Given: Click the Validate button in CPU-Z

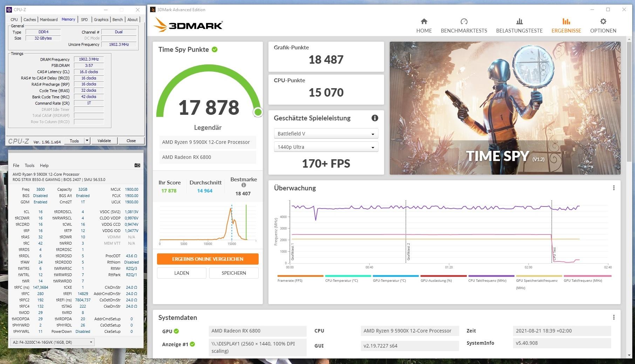Looking at the screenshot, I should (104, 141).
